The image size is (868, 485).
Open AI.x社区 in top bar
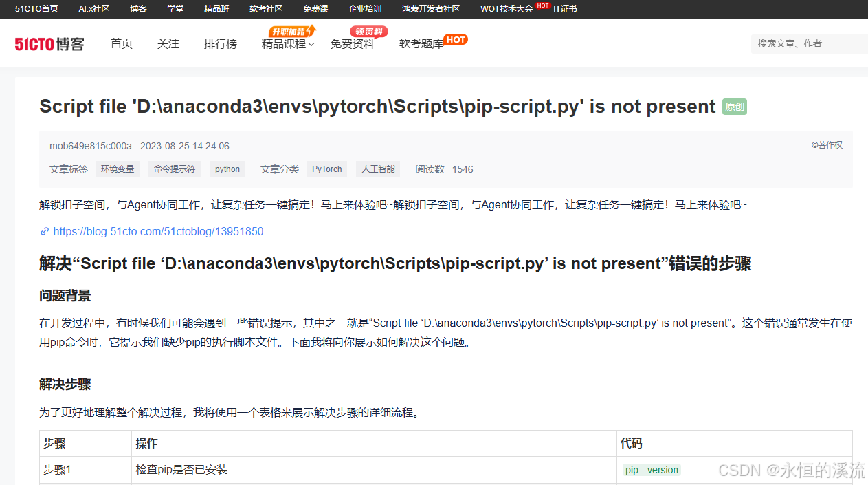point(94,9)
